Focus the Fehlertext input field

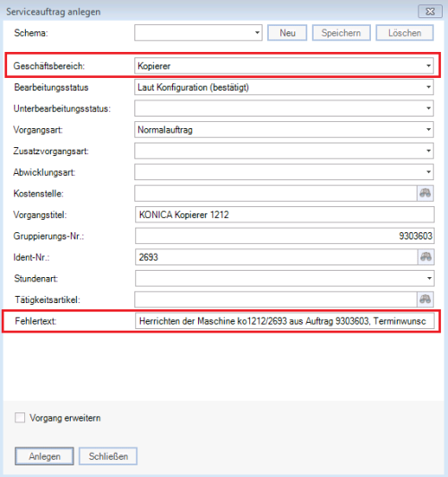[285, 321]
